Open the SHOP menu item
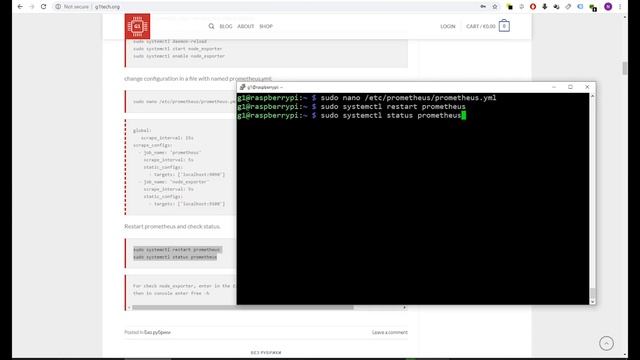Screen dimensions: 640x360 pos(266,26)
